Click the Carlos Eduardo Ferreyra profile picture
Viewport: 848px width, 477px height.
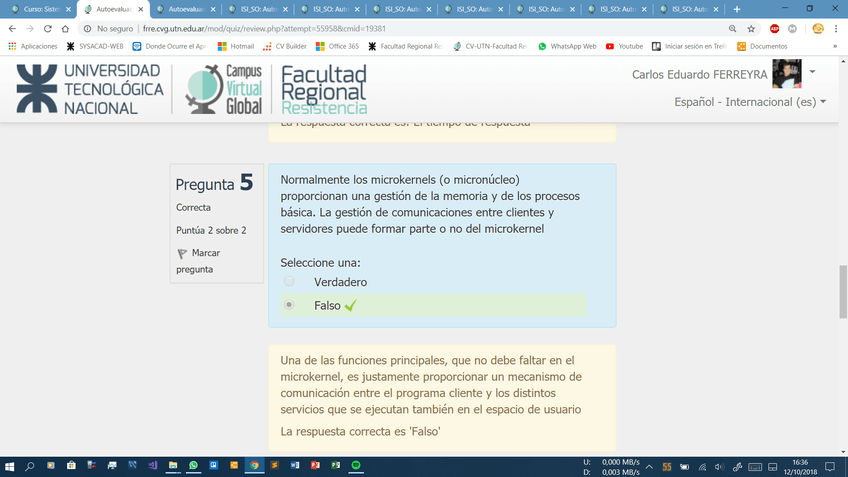(x=787, y=74)
